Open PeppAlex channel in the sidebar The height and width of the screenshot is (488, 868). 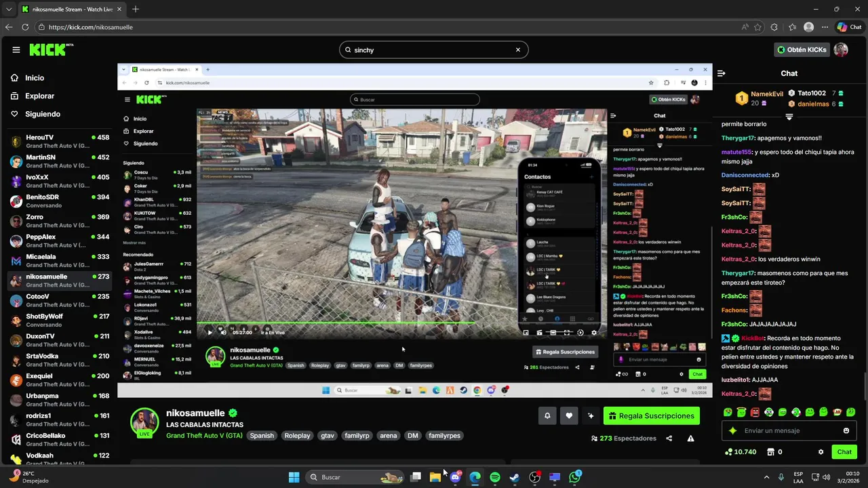point(59,241)
